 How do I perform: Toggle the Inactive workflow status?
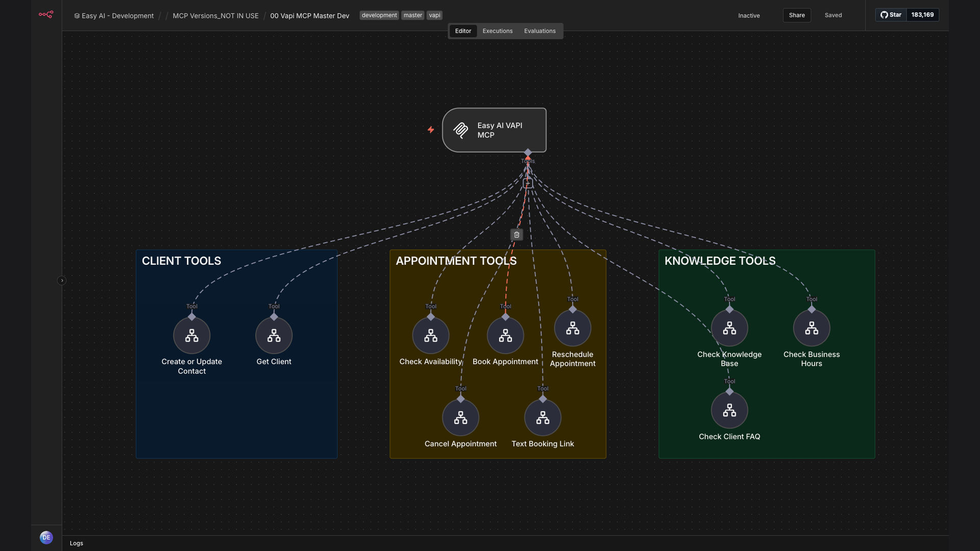[749, 16]
